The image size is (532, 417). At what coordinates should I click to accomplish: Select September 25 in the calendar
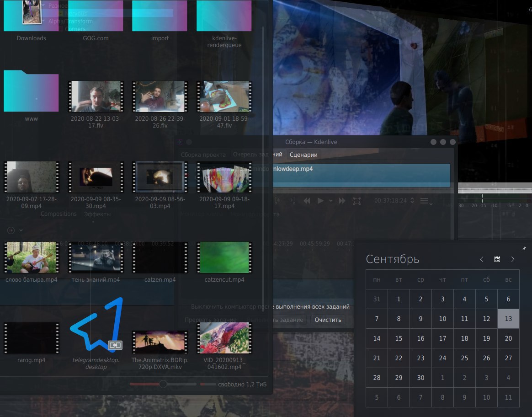(x=464, y=358)
